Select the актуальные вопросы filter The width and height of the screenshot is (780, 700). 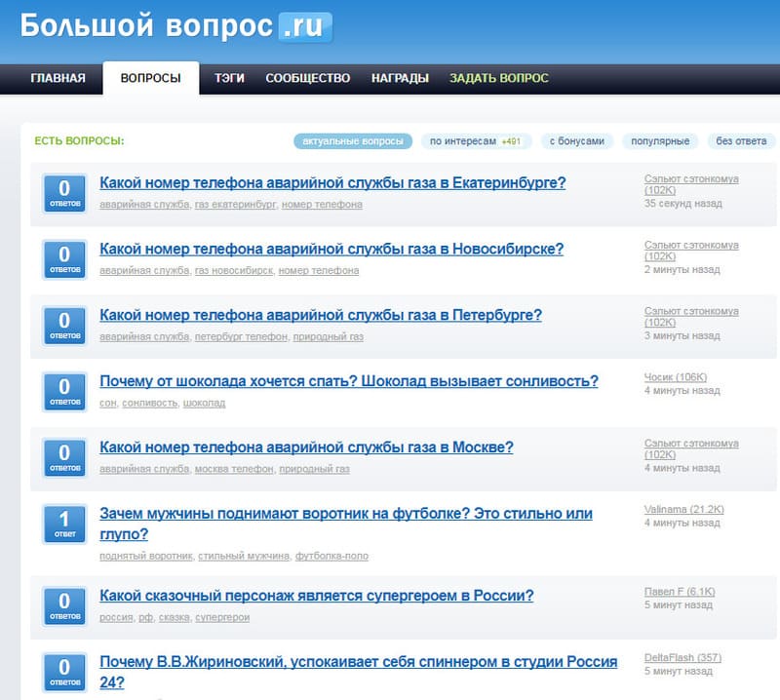[353, 141]
